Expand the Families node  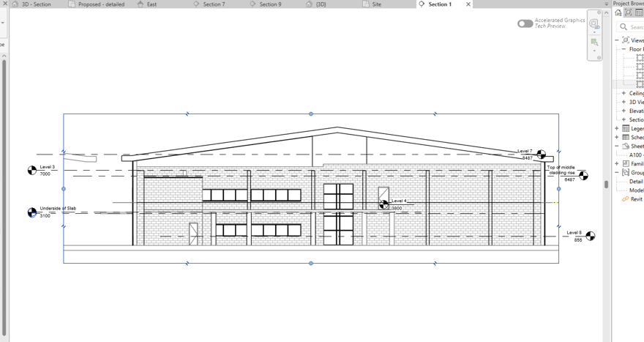pyautogui.click(x=616, y=163)
